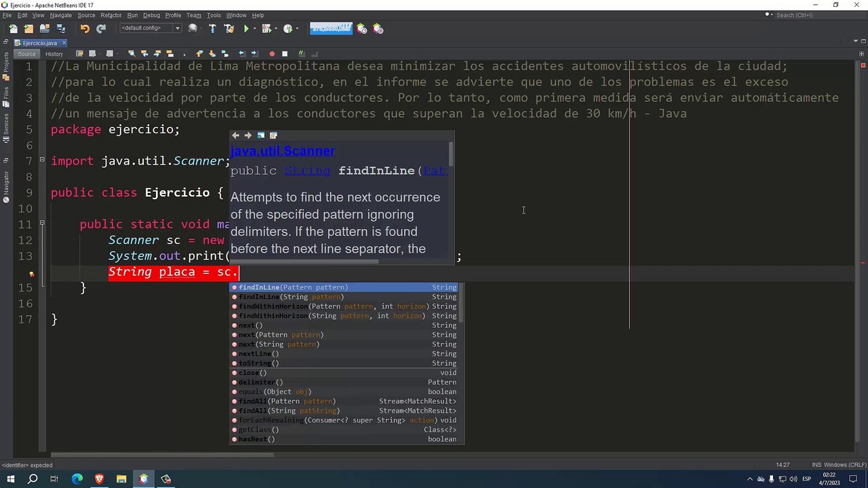Undo the last edit with the toolbar arrow
The height and width of the screenshot is (488, 868).
tap(85, 28)
